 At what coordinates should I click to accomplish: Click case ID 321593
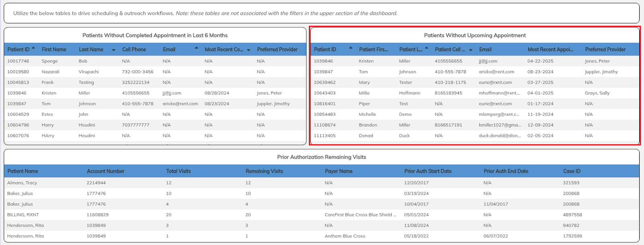pos(571,183)
